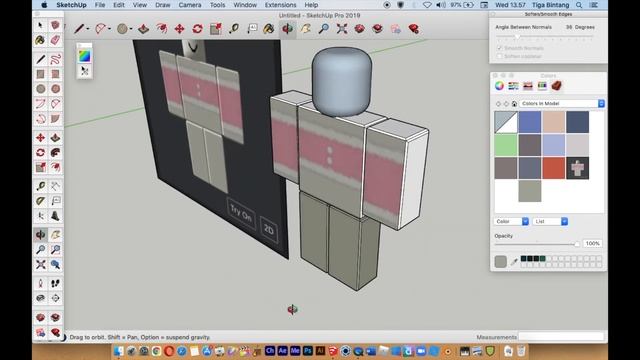Open the List dropdown in Colors panel
Screen dimensions: 640x360
click(x=550, y=221)
